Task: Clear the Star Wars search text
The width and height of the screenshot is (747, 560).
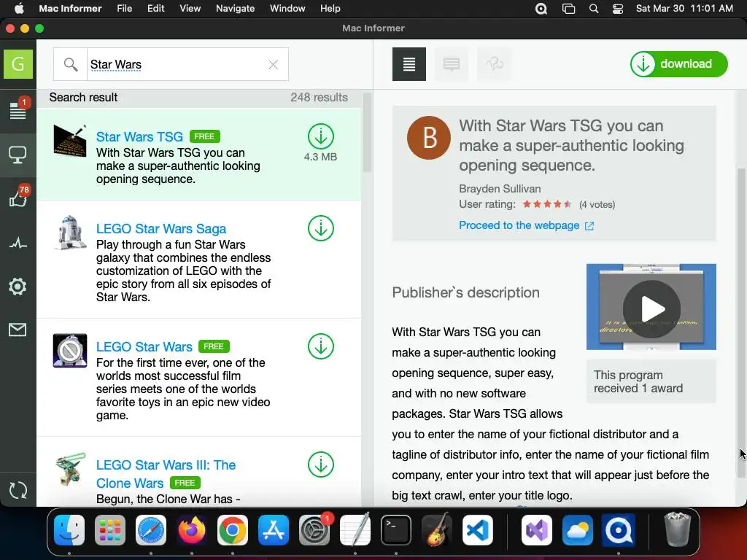Action: [x=273, y=65]
